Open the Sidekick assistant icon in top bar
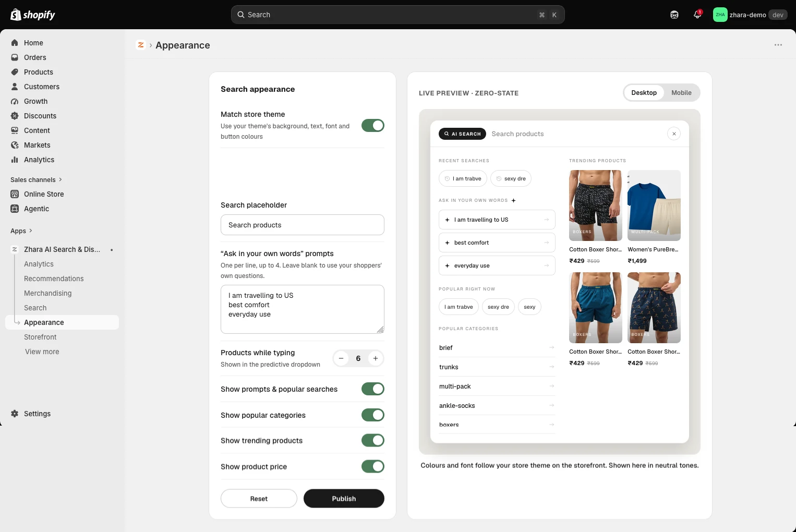Viewport: 796px width, 532px height. tap(674, 15)
